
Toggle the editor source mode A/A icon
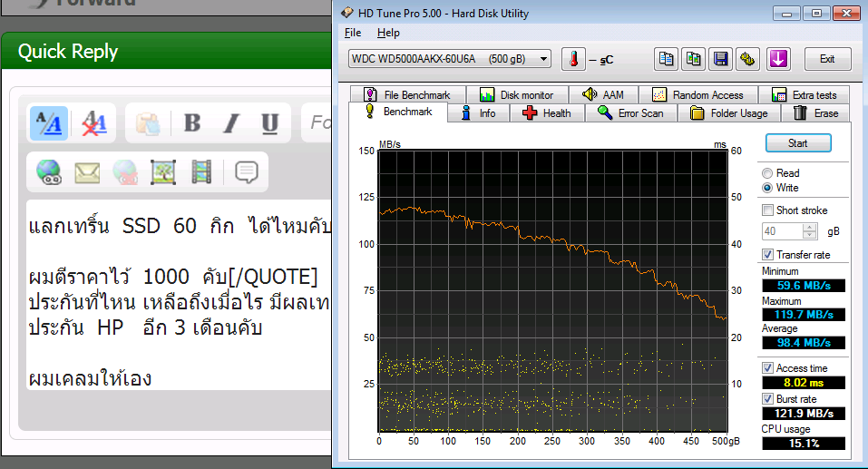click(x=49, y=123)
